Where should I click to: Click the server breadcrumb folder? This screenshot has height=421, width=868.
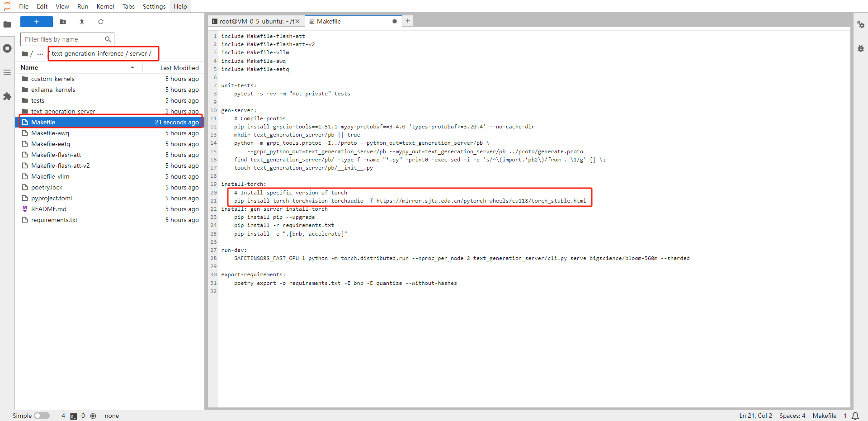[x=138, y=53]
